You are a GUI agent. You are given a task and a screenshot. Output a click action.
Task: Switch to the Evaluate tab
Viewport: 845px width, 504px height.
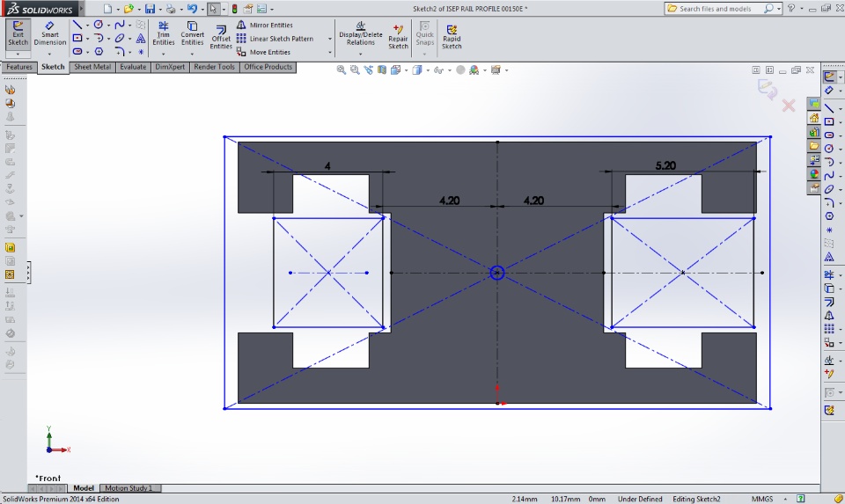(x=133, y=67)
